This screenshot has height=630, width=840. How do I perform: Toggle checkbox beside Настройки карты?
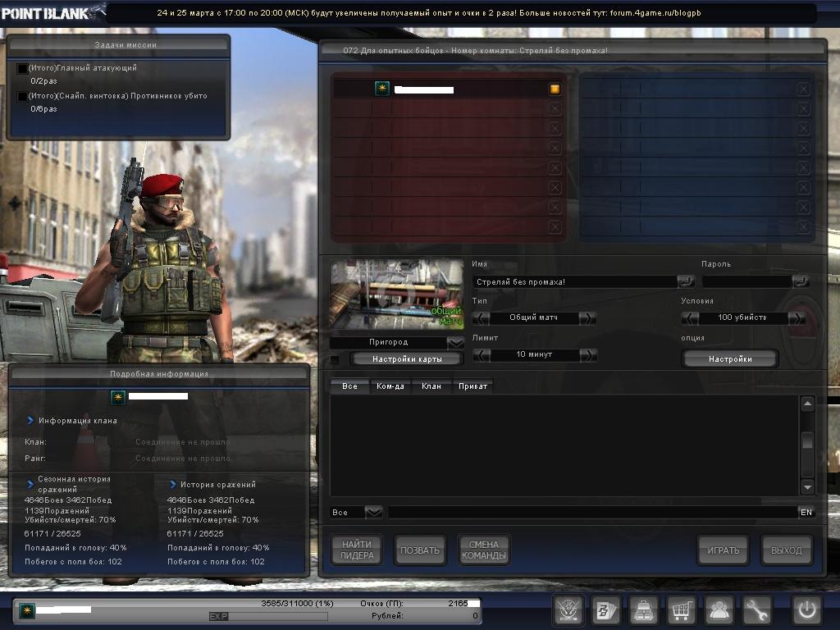click(335, 359)
